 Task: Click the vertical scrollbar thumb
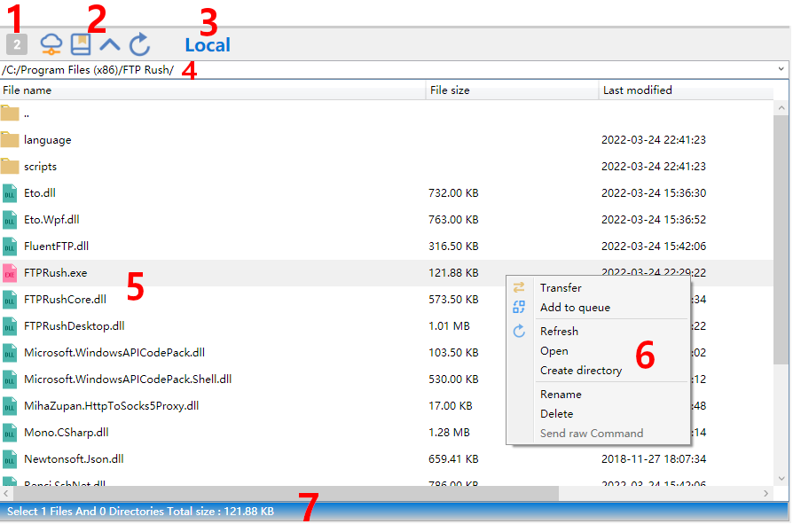tap(781, 239)
